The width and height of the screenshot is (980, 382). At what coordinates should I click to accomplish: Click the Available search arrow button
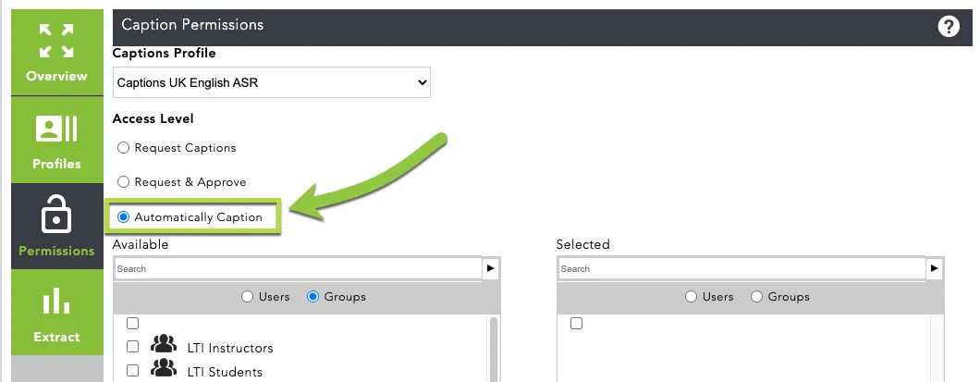[x=491, y=268]
